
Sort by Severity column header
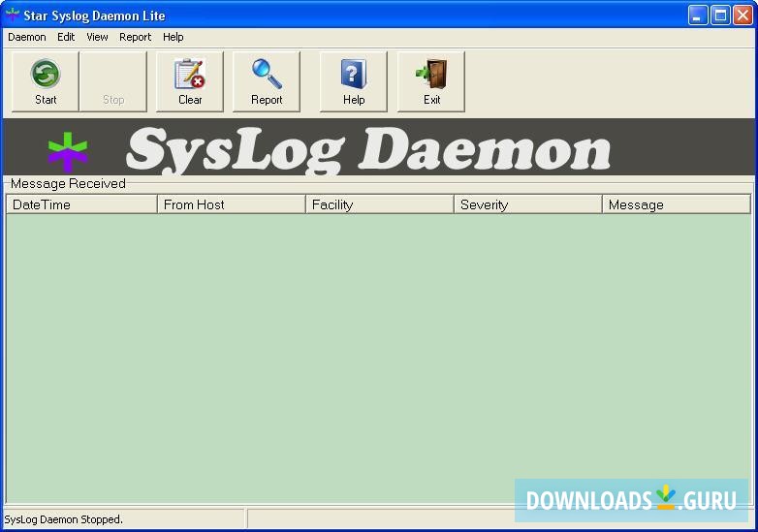click(x=528, y=204)
